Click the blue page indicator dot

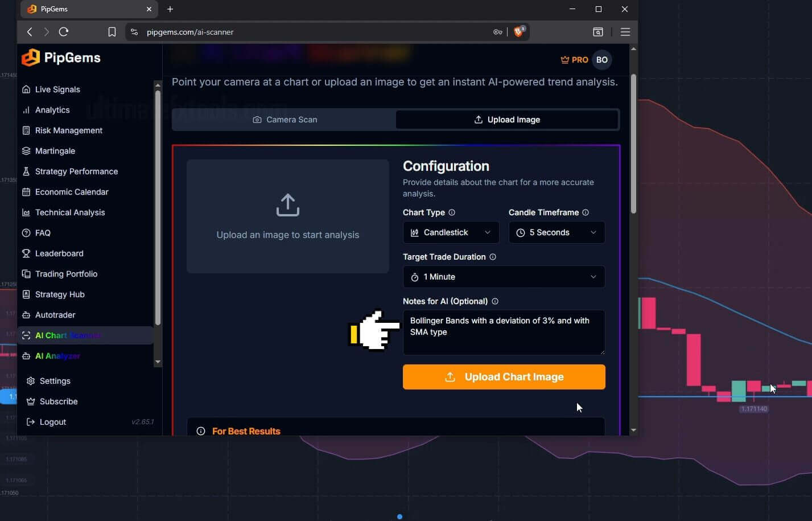pos(400,516)
